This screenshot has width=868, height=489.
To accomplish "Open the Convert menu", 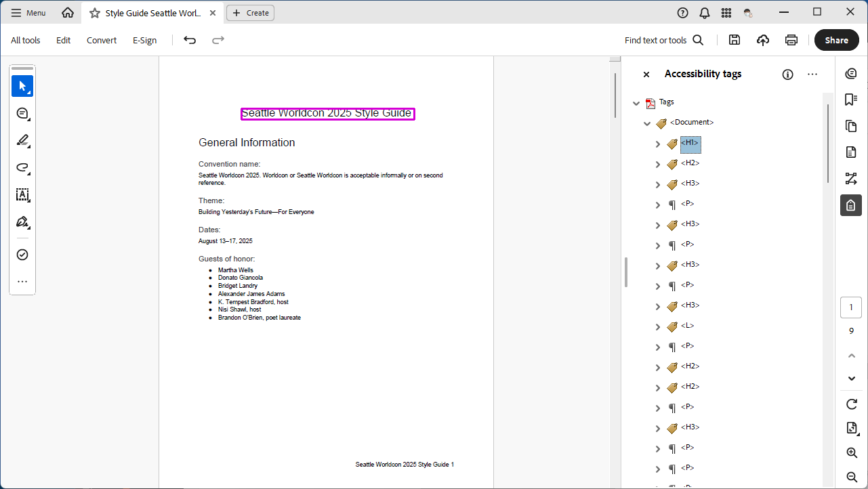I will [102, 41].
